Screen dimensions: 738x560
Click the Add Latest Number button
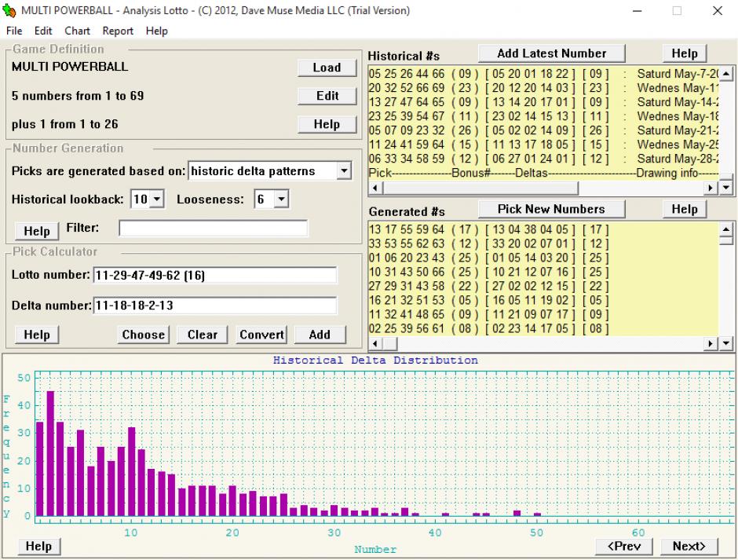(x=552, y=53)
